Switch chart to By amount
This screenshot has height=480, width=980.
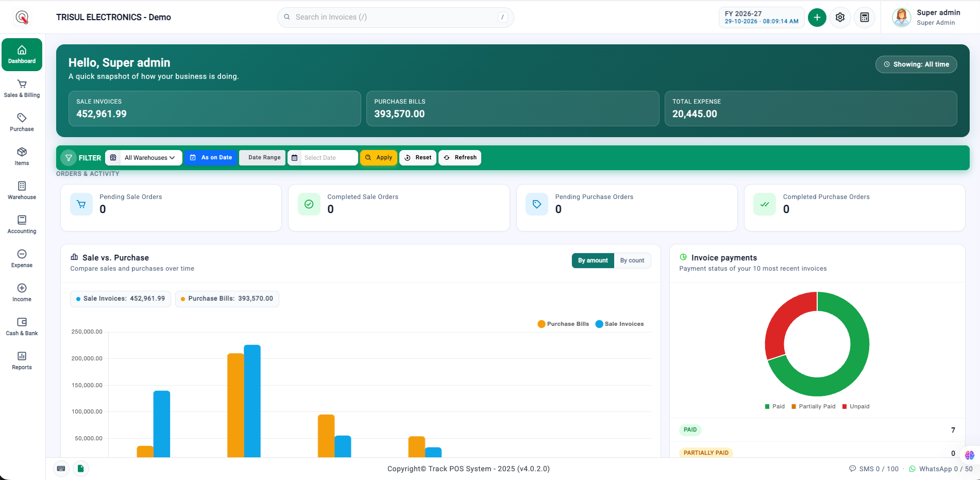[593, 260]
